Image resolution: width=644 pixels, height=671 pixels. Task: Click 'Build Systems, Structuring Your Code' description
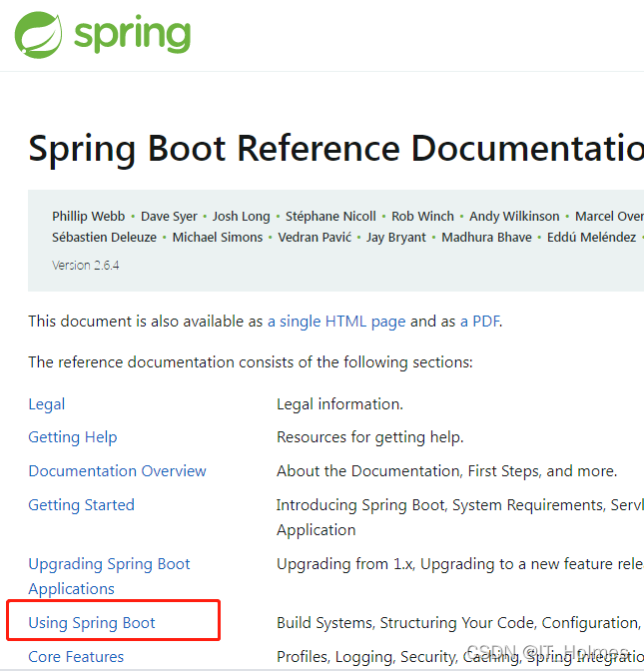tap(458, 623)
